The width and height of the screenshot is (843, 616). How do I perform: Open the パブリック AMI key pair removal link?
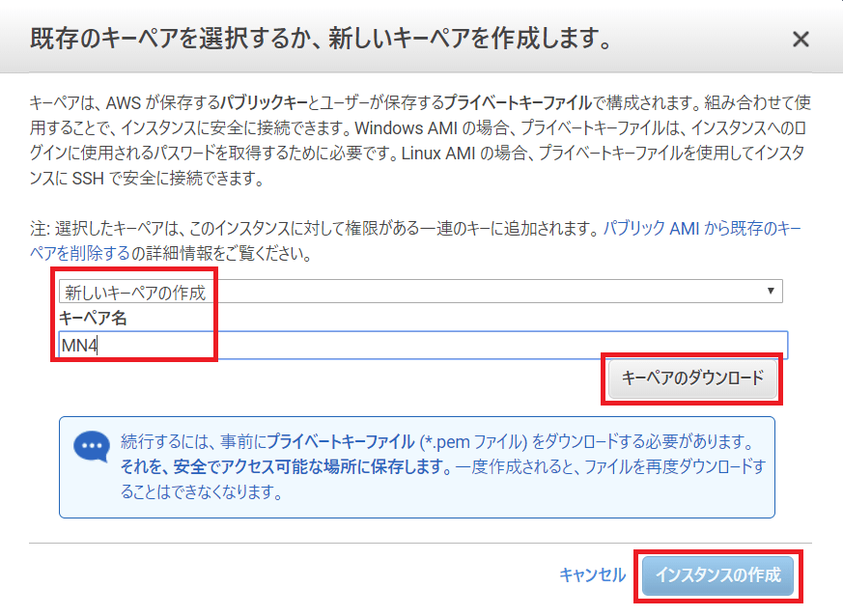[x=700, y=230]
